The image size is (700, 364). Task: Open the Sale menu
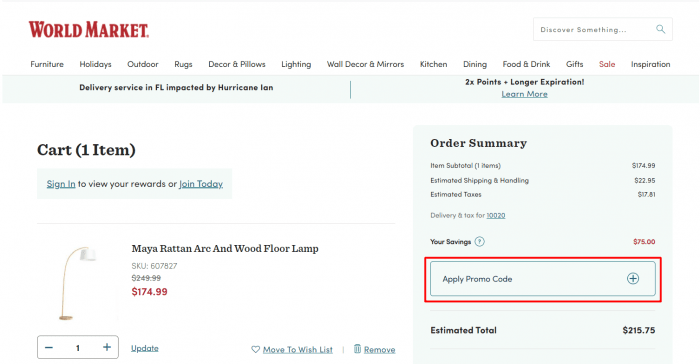click(x=607, y=64)
